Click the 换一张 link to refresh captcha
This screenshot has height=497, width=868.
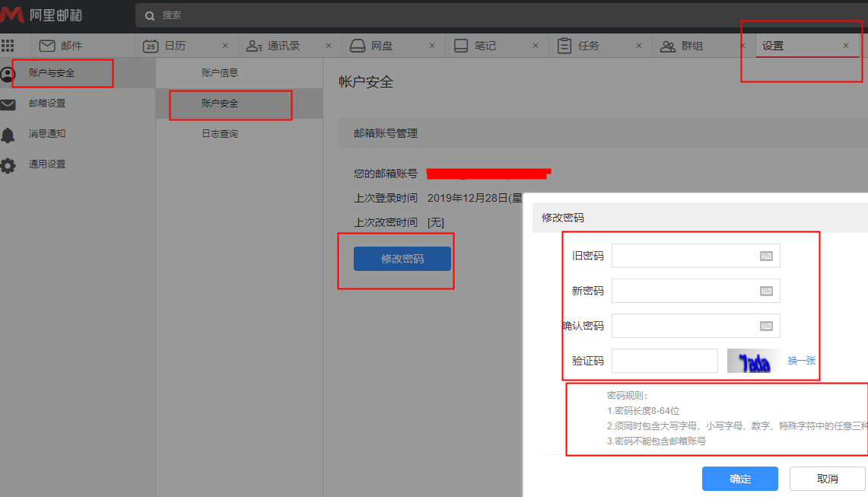point(802,361)
